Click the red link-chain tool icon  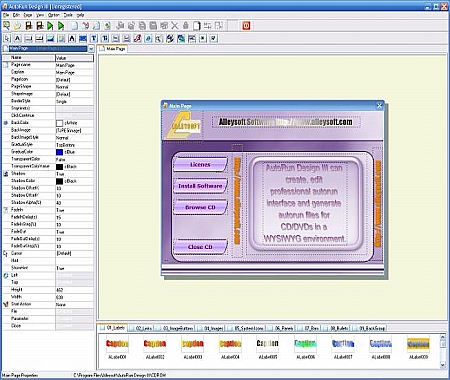137,39
